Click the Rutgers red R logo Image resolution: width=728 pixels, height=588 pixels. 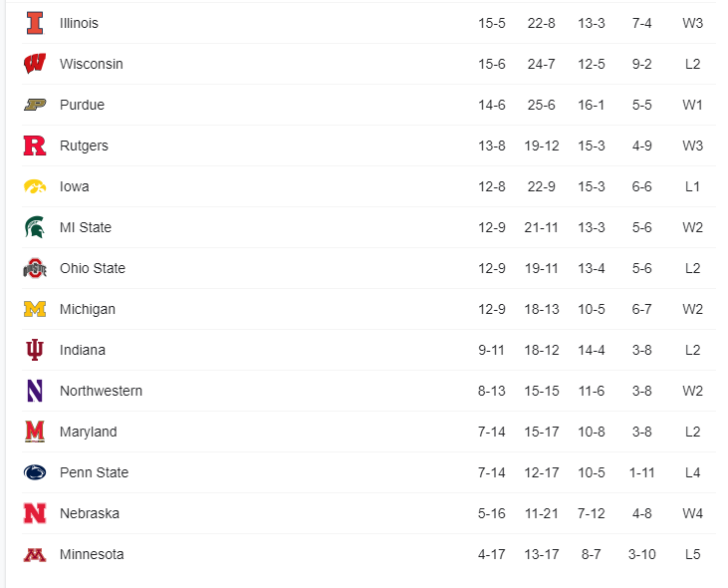(x=35, y=146)
